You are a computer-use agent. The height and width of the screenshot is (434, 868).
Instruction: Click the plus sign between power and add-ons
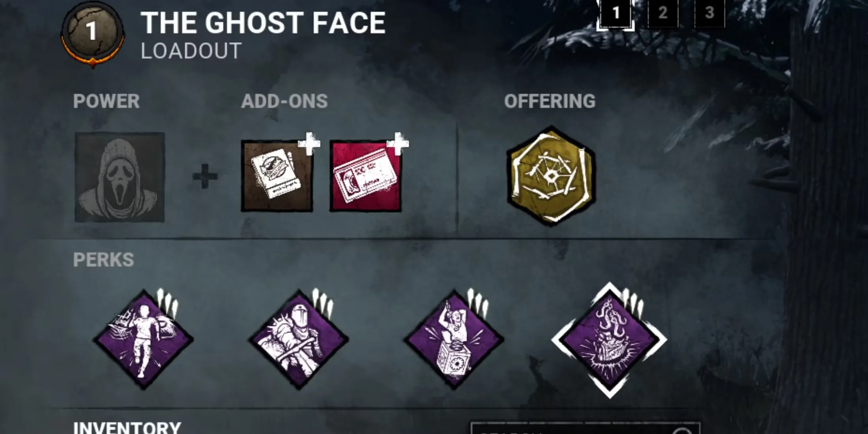[x=205, y=176]
